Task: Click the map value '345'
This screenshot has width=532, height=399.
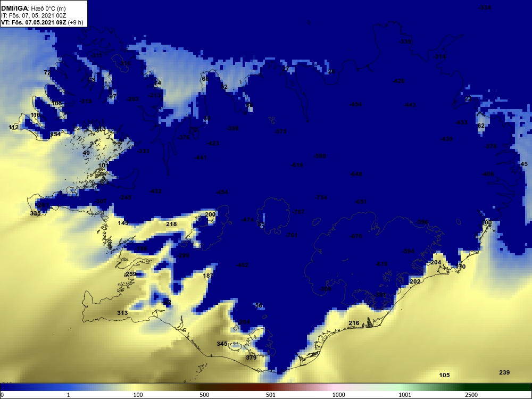Action: click(222, 344)
